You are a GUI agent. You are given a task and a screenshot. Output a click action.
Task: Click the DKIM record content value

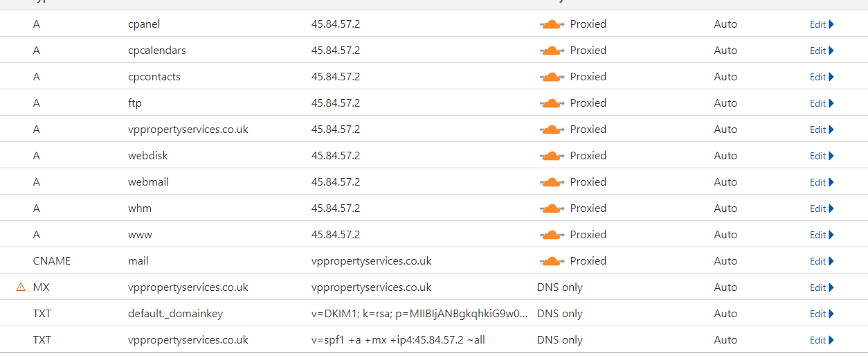[x=419, y=314]
